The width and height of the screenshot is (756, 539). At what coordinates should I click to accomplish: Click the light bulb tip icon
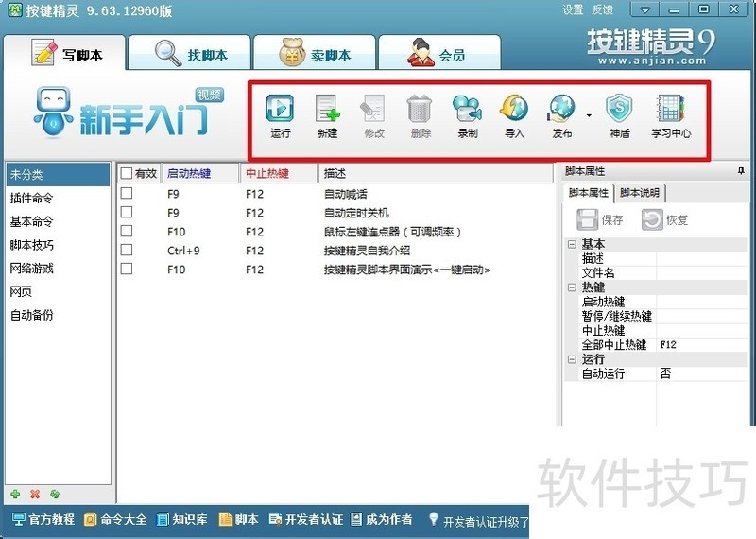(434, 519)
